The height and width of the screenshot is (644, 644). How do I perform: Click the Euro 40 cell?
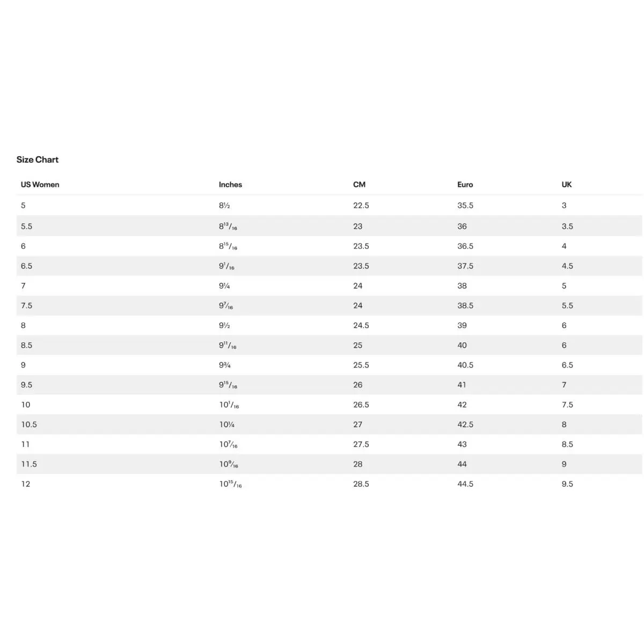click(x=462, y=346)
